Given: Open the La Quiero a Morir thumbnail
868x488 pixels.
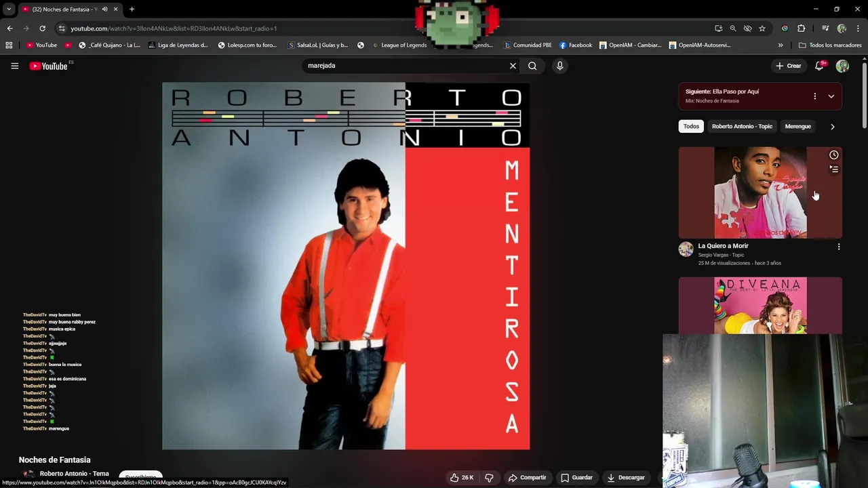Looking at the screenshot, I should [760, 192].
